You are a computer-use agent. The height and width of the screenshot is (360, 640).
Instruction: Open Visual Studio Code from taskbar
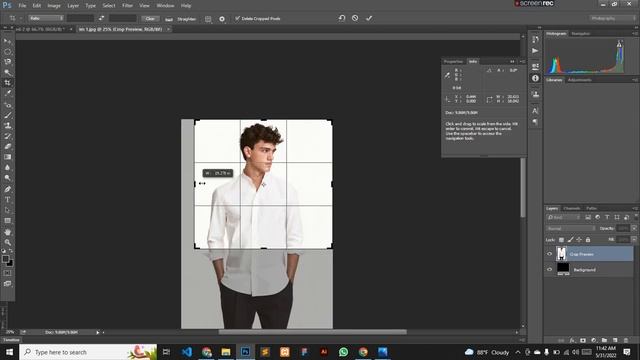[187, 352]
